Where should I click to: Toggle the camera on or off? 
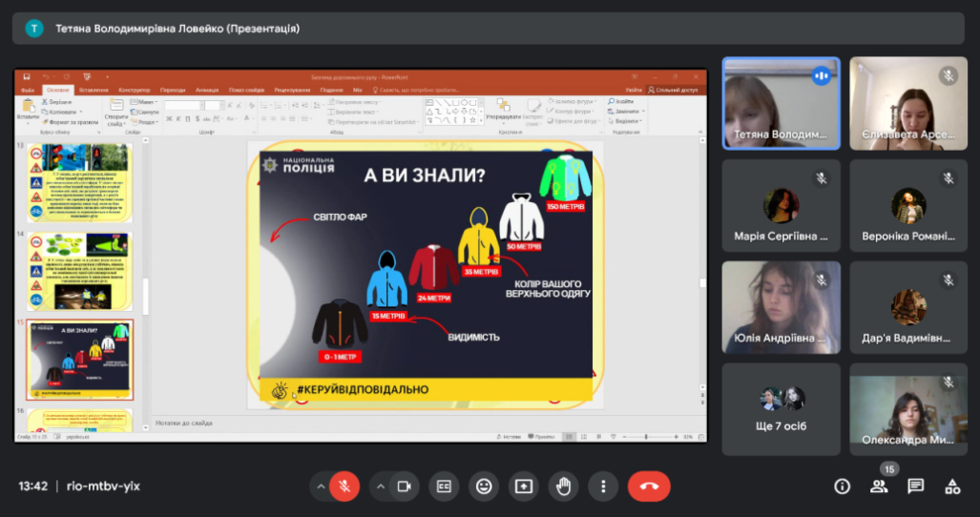(404, 486)
